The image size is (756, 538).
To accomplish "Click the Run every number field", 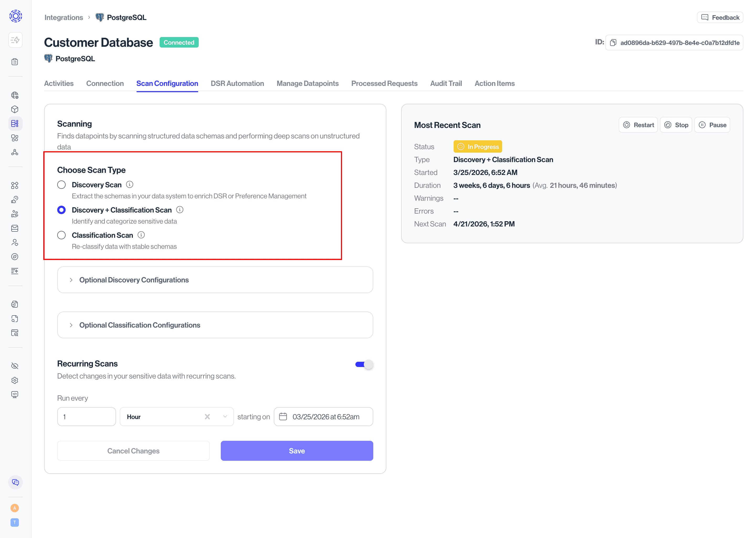I will tap(86, 417).
